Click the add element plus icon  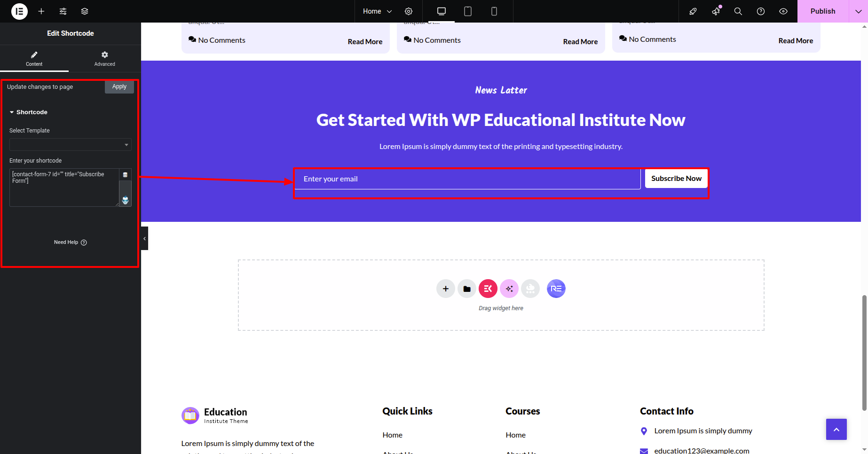point(41,11)
